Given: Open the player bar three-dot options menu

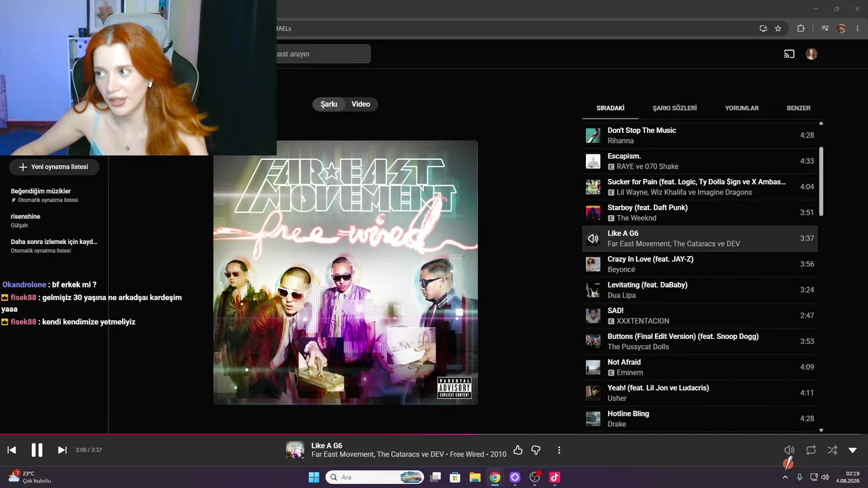Looking at the screenshot, I should coord(559,450).
